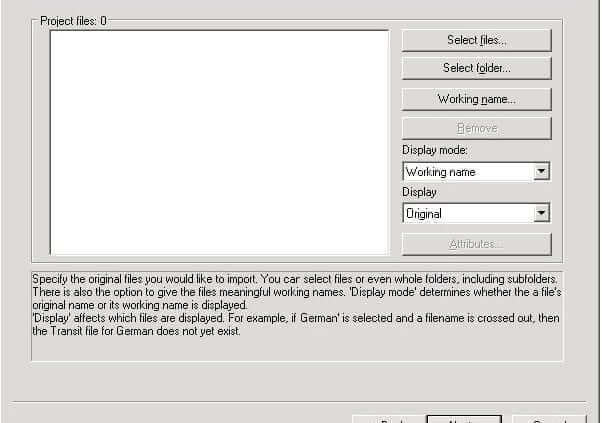Viewport: 602px width, 423px height.
Task: Click the horizontal separator line above bottom buttons
Action: 299,402
